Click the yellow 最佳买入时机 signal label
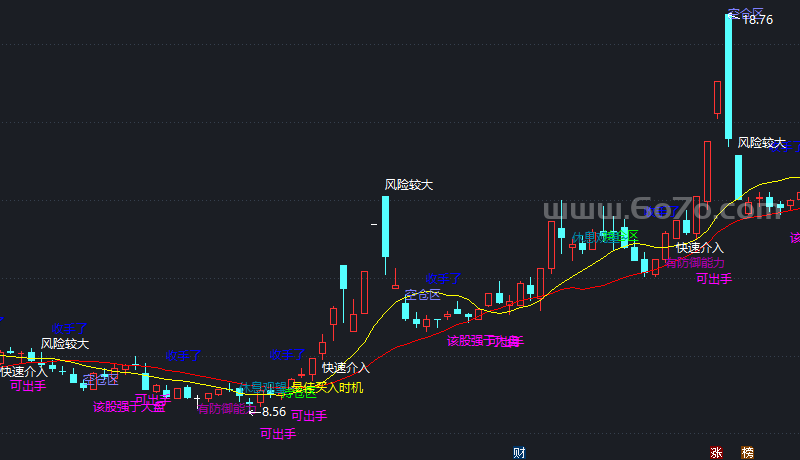 point(328,388)
